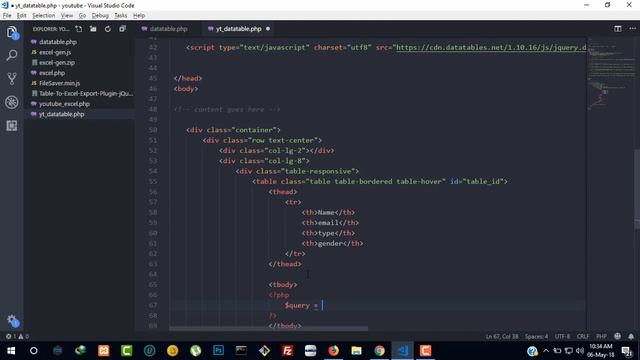Launch Firefox from the taskbar

[x=333, y=351]
